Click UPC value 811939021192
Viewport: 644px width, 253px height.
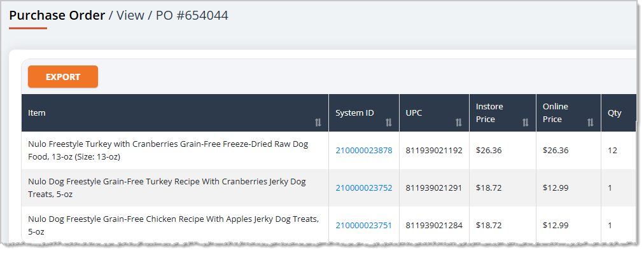(x=434, y=151)
